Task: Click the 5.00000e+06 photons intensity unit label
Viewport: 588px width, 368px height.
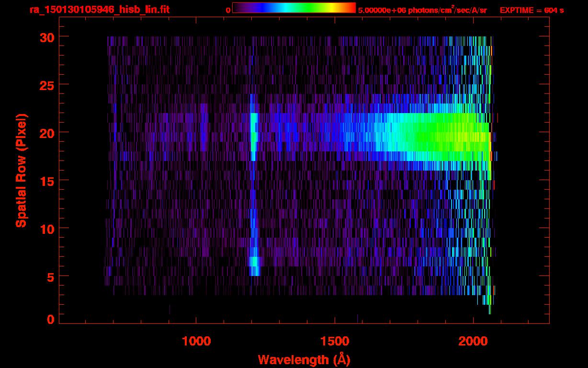Action: [x=422, y=10]
